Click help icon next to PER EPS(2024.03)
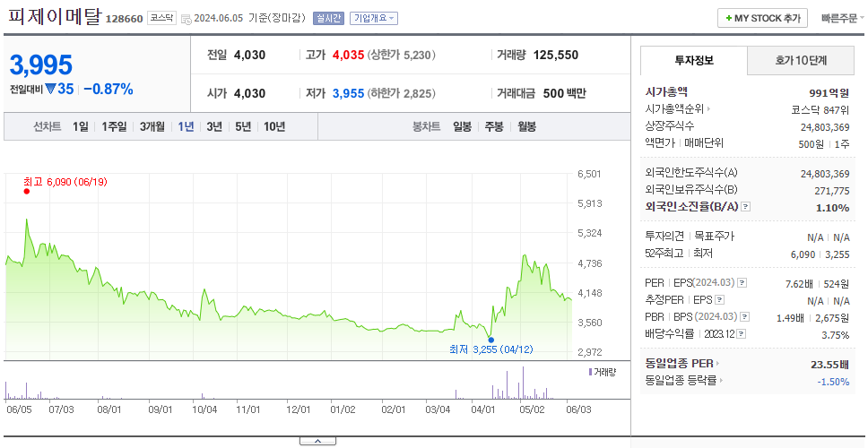The width and height of the screenshot is (868, 448). coord(742,283)
